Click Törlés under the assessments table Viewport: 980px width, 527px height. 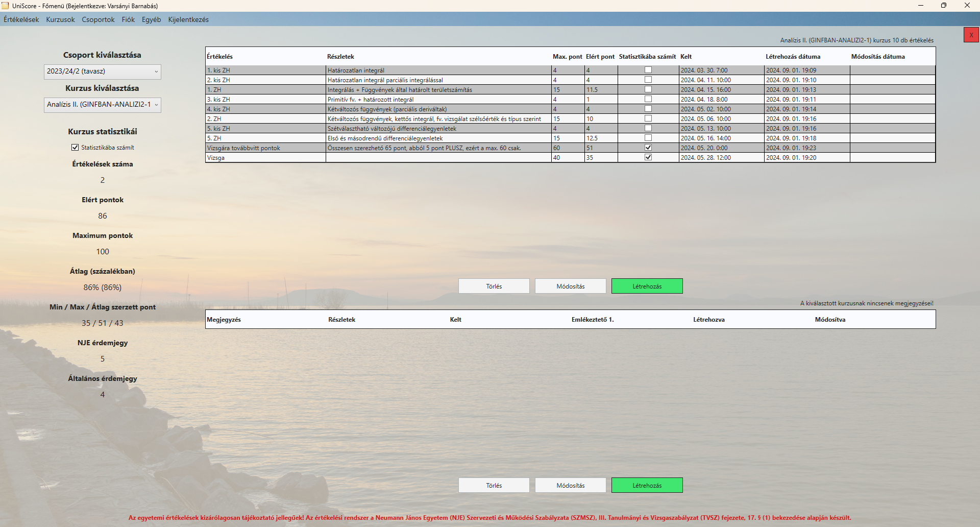[x=494, y=286]
